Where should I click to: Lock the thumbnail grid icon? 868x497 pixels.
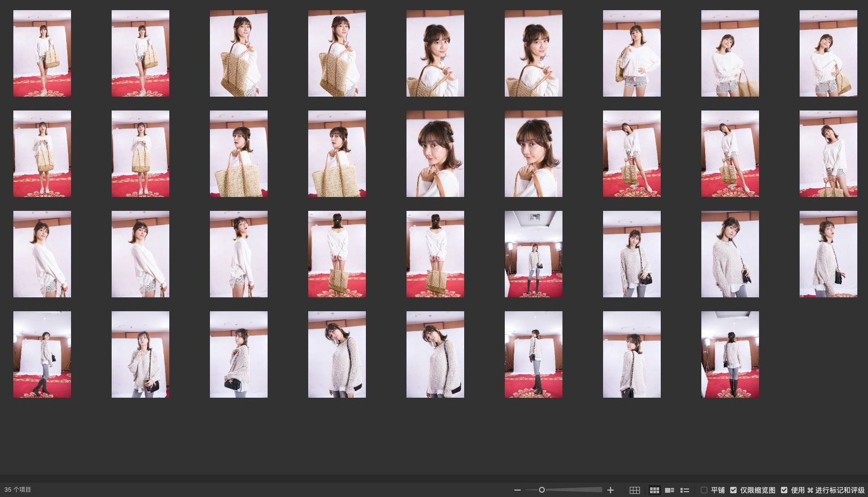635,490
